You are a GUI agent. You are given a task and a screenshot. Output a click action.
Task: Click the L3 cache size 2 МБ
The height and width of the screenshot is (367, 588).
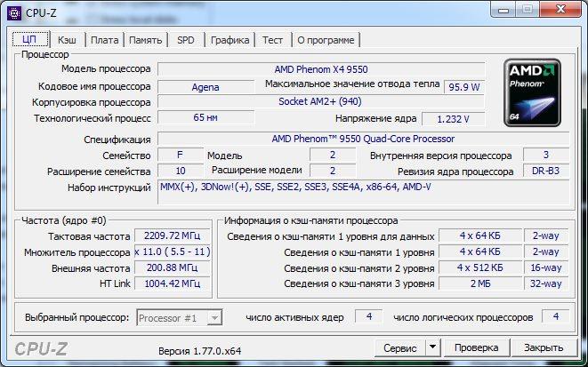pyautogui.click(x=480, y=283)
